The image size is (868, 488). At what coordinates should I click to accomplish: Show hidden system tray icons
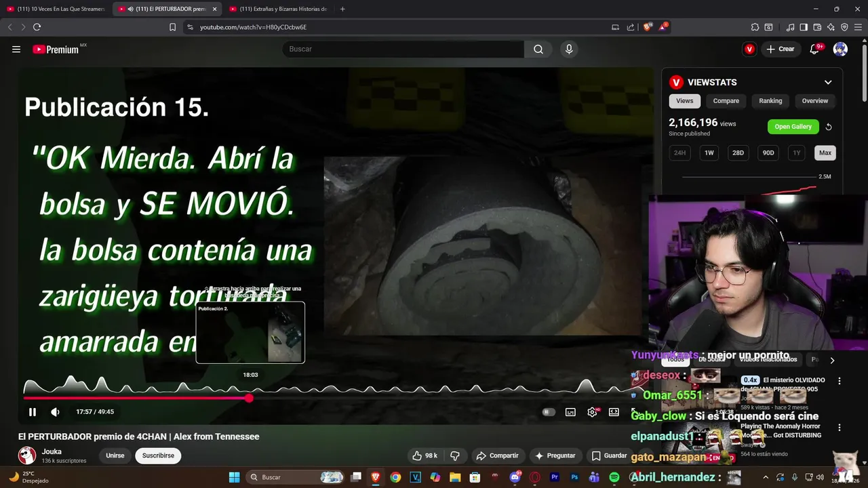tap(766, 477)
